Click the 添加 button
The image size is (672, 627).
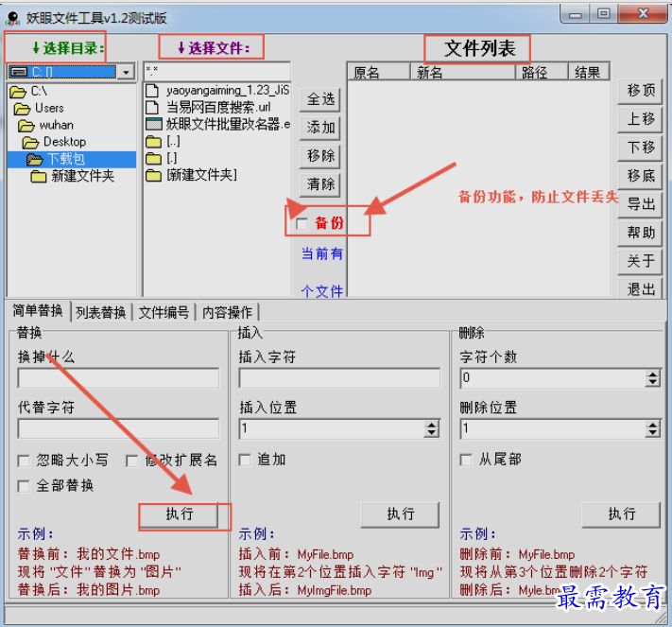tap(320, 128)
